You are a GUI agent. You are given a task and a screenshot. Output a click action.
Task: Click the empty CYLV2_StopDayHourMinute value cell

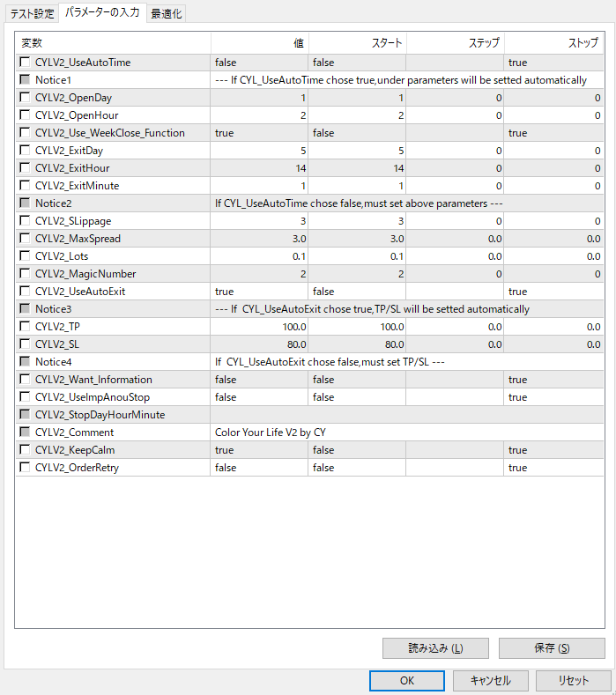[407, 415]
